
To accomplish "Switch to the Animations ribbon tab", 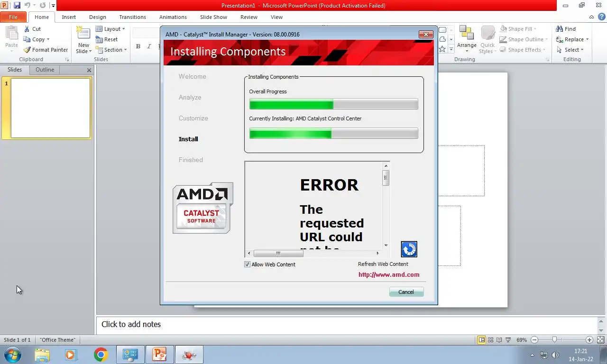I will [x=173, y=17].
